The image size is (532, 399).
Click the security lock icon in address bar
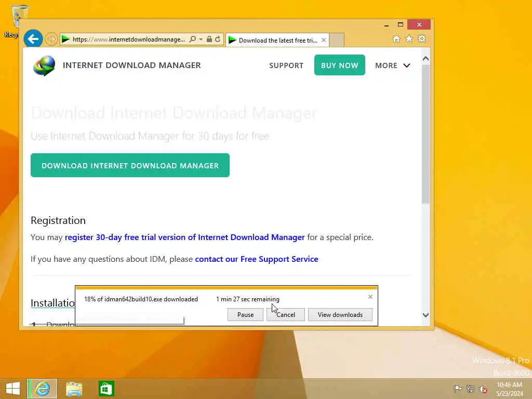pyautogui.click(x=209, y=39)
